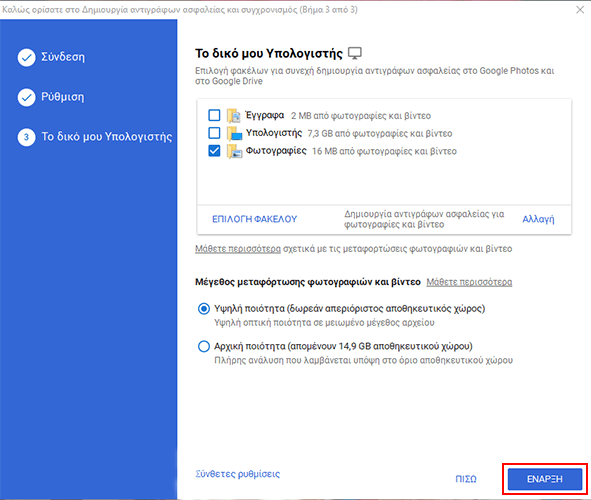Viewport: 591px width, 500px height.
Task: Click the Φωτογραφίες folder icon
Action: 234,151
